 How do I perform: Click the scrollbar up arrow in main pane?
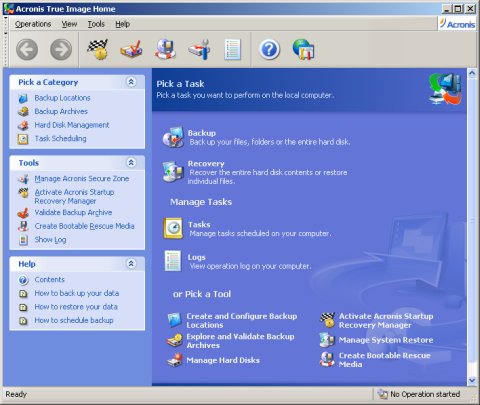[x=472, y=73]
